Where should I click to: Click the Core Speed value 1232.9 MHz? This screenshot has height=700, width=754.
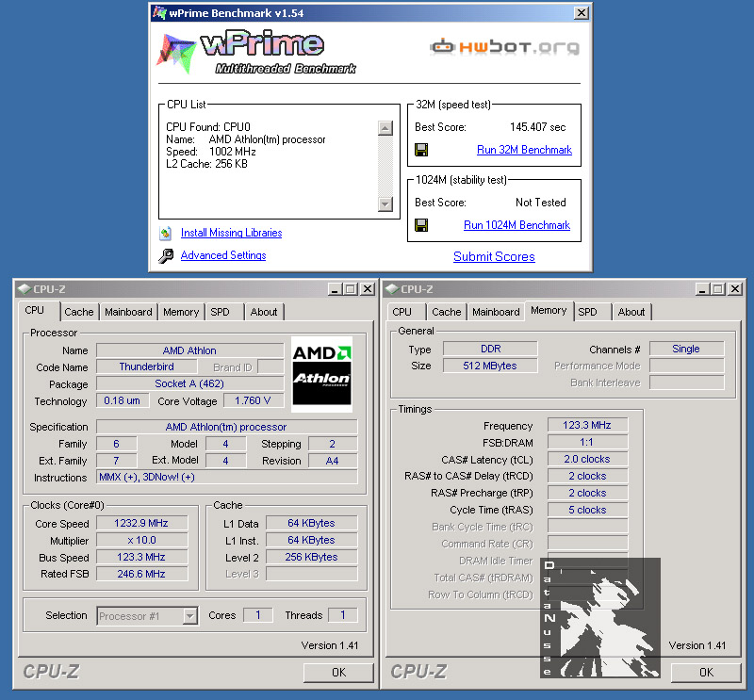point(141,523)
